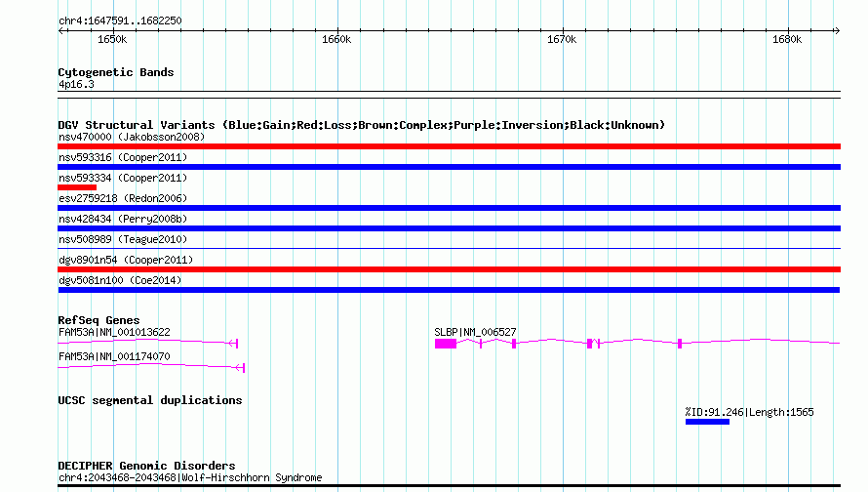This screenshot has height=492, width=868.
Task: Select the blue segmental duplication bar
Action: click(707, 422)
